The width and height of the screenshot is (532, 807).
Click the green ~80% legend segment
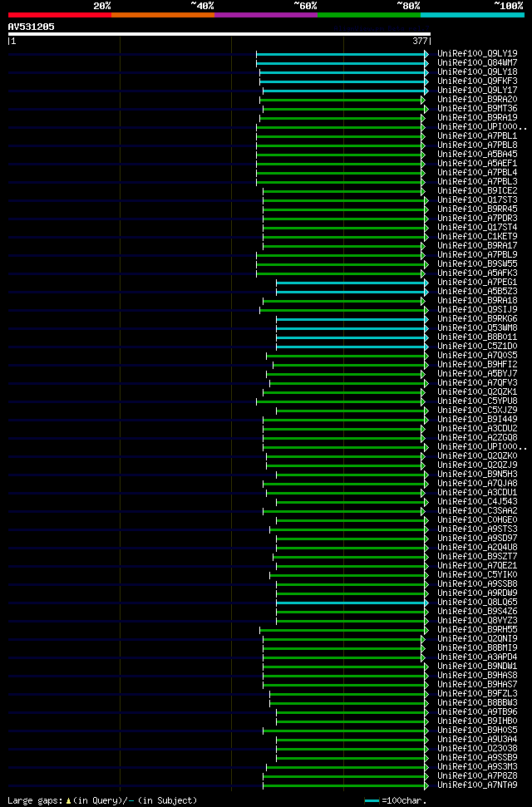point(369,15)
